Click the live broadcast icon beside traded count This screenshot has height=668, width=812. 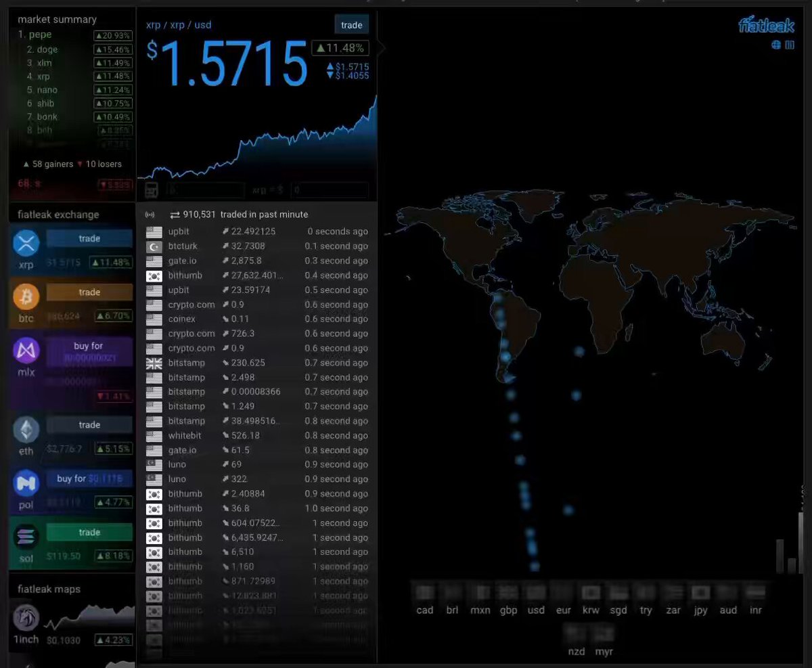click(150, 215)
